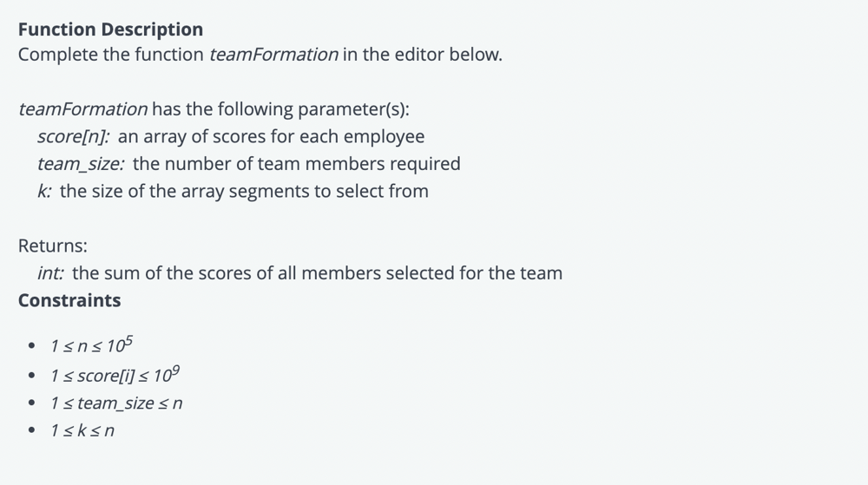Select the score[n] parameter name
This screenshot has width=868, height=485.
(x=73, y=136)
